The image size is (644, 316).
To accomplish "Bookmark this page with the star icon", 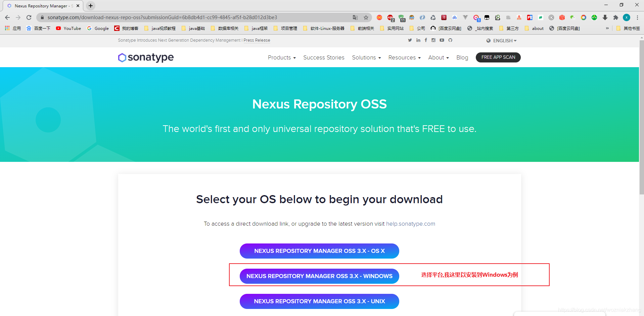I will point(366,17).
